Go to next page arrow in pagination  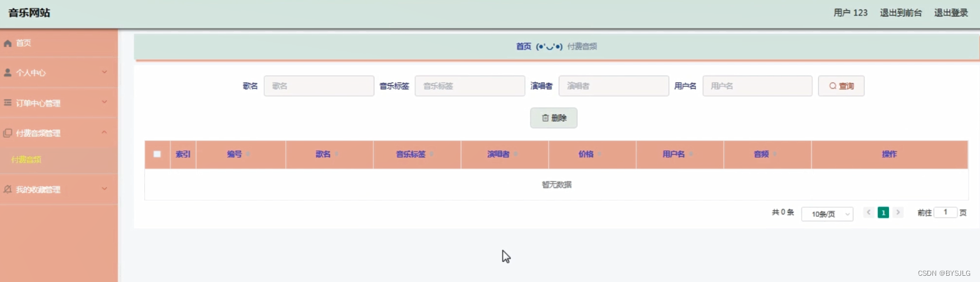click(898, 212)
